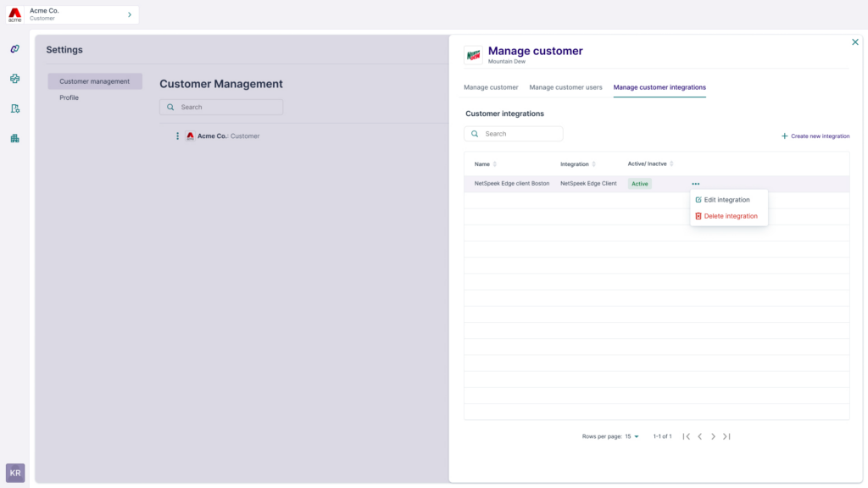Expand the Acme Co. customer switcher
Image resolution: width=868 pixels, height=488 pixels.
click(129, 14)
